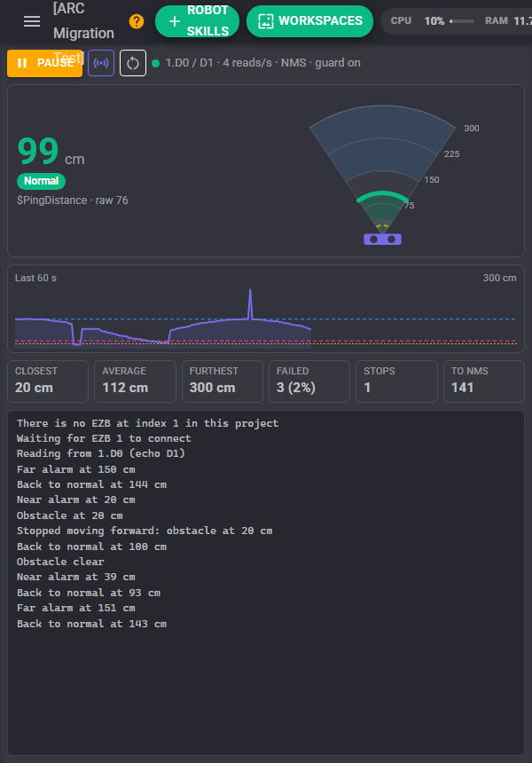Click log line 'Near alarm at 39 cm'

76,577
